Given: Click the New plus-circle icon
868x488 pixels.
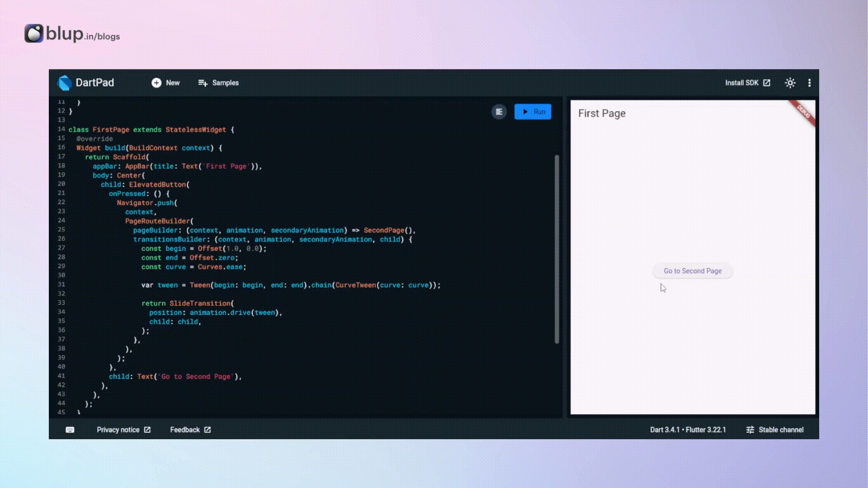Looking at the screenshot, I should (156, 83).
